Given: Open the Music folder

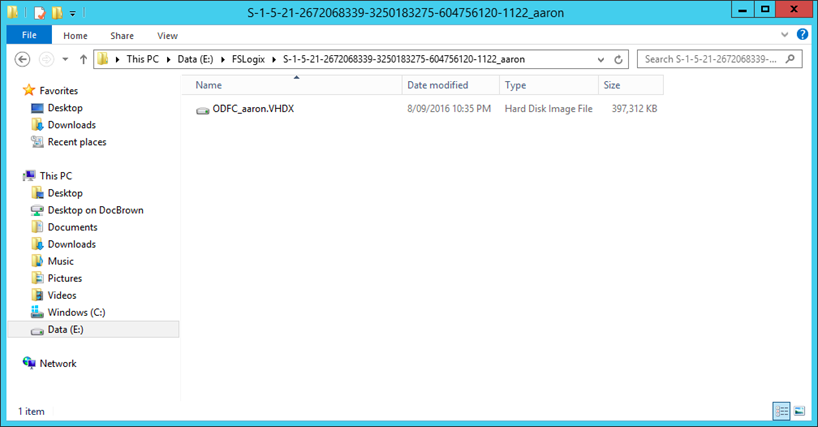Looking at the screenshot, I should pyautogui.click(x=61, y=261).
